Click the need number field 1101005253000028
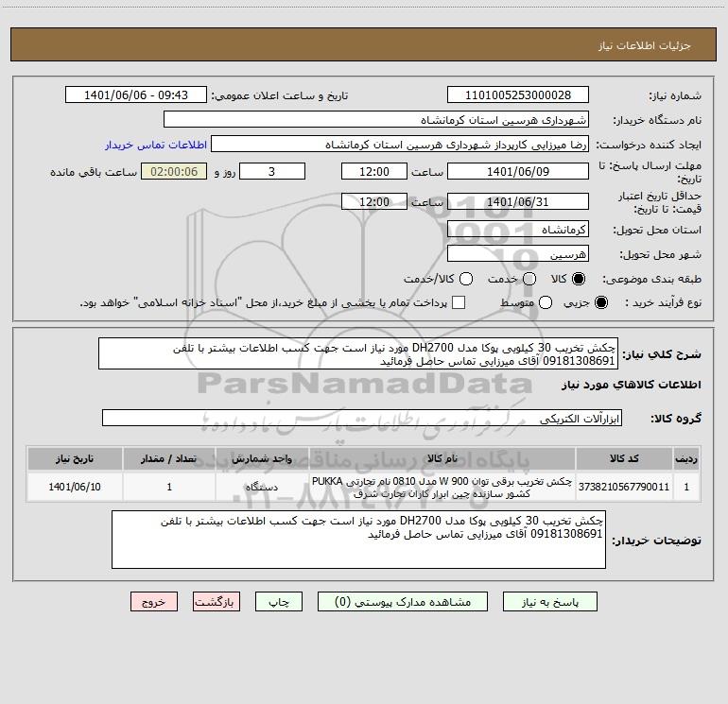 tap(518, 95)
